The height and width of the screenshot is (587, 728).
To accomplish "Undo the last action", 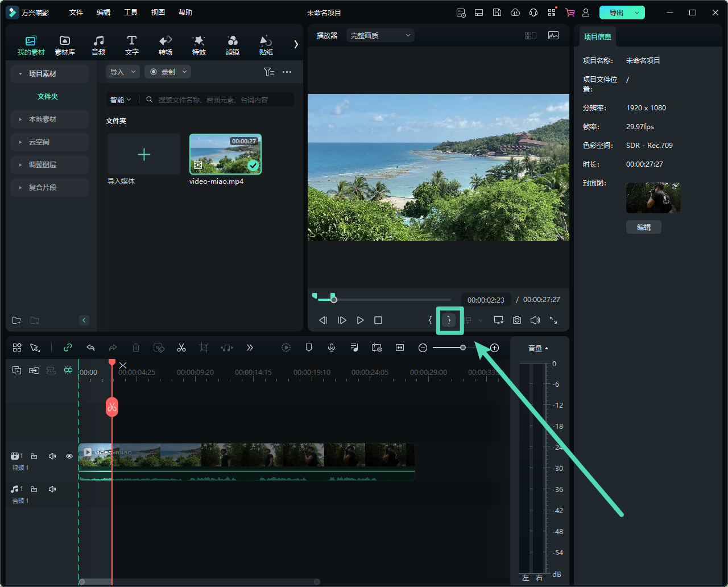I will click(x=90, y=348).
